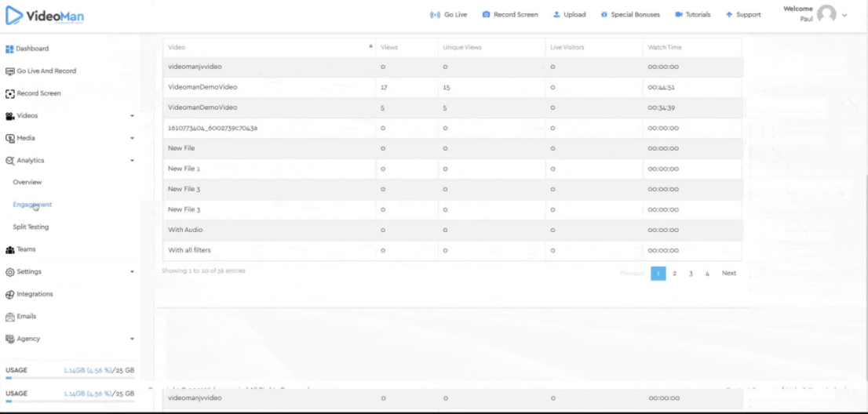Open the Dashboard menu item
Image resolution: width=868 pixels, height=414 pixels.
click(x=32, y=49)
